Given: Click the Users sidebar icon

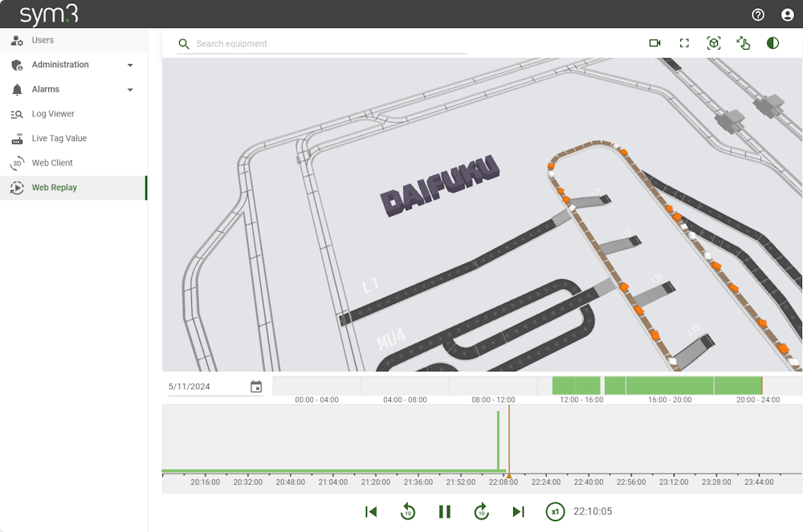Looking at the screenshot, I should [17, 40].
